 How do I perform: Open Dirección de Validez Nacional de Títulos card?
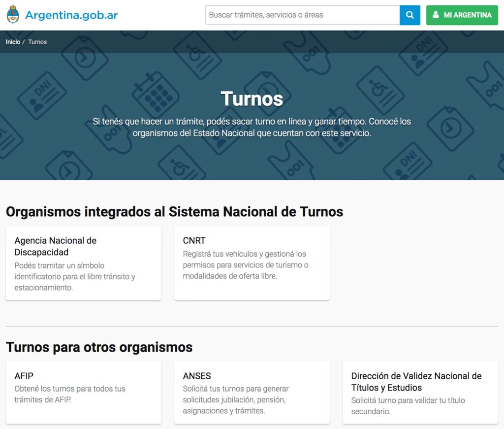420,393
